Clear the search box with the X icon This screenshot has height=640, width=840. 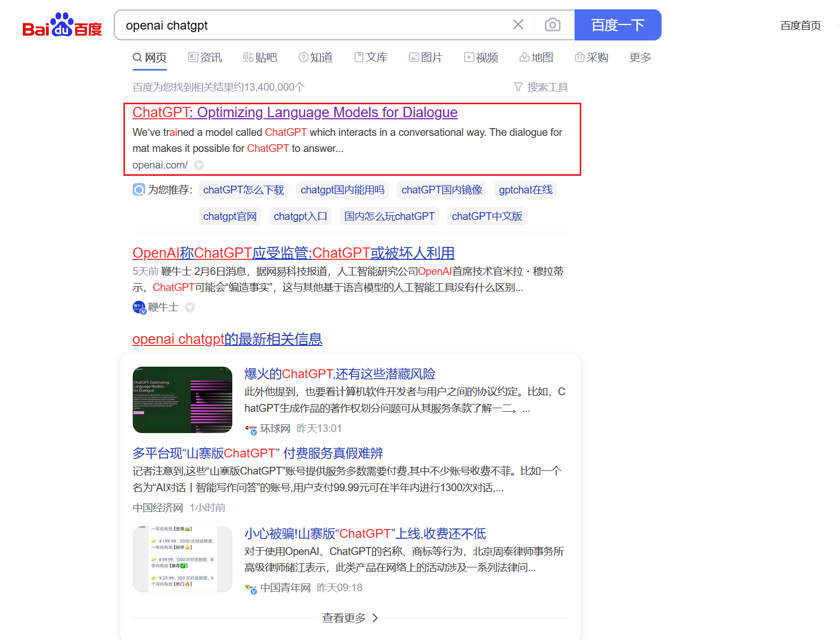point(517,24)
